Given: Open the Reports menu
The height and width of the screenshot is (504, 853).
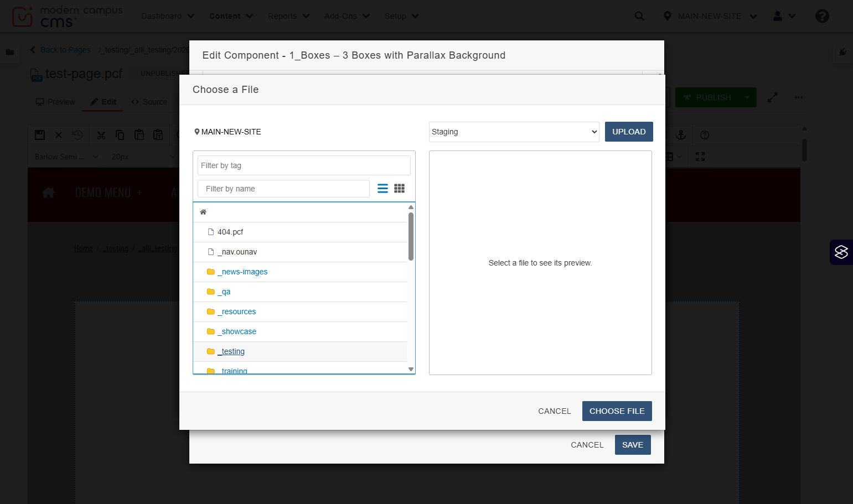Looking at the screenshot, I should click(x=288, y=16).
